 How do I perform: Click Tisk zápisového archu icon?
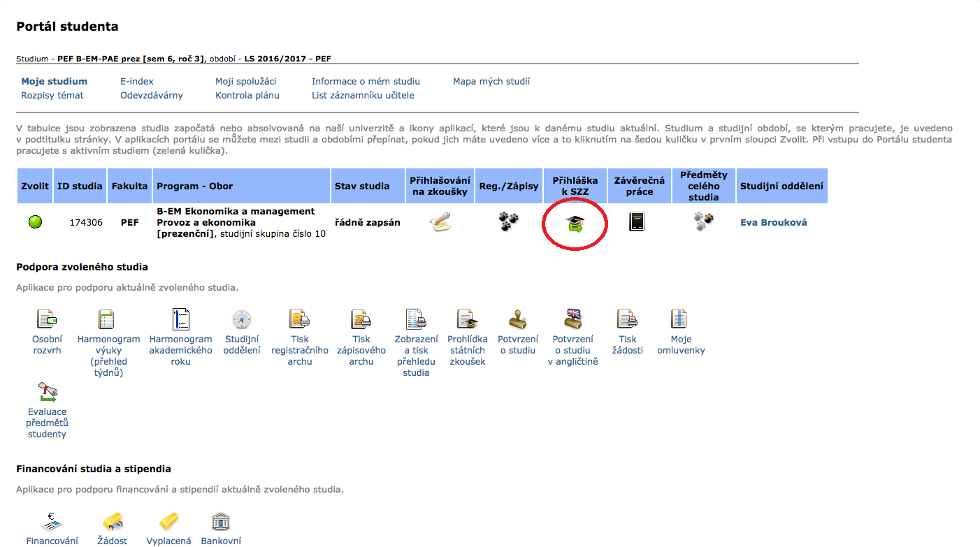pyautogui.click(x=361, y=319)
